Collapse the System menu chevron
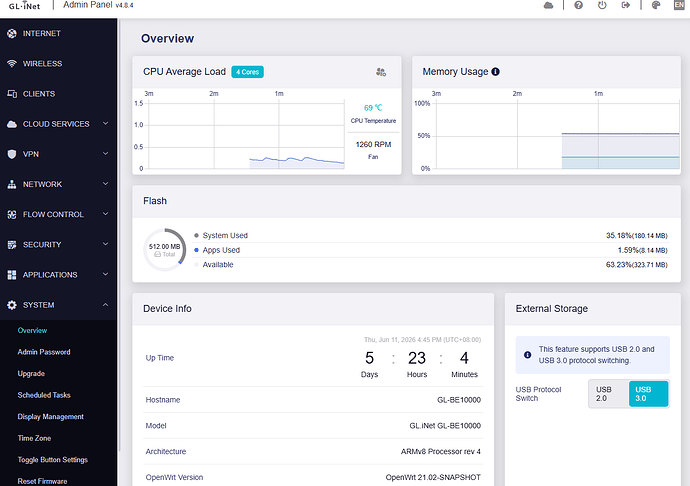The height and width of the screenshot is (486, 690). (x=106, y=305)
